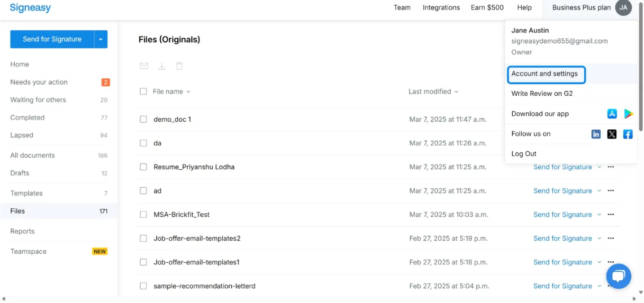Click Business Plus plan label
Image resolution: width=644 pixels, height=303 pixels.
pos(581,8)
